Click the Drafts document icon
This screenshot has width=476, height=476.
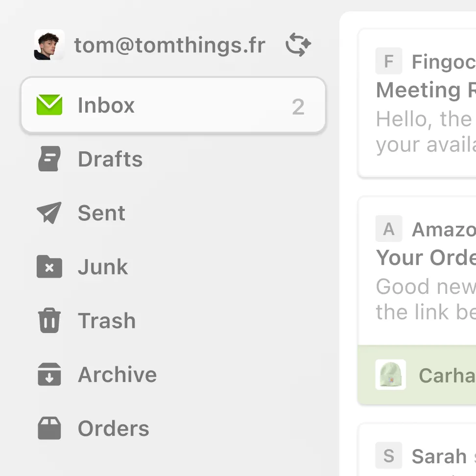pyautogui.click(x=49, y=159)
